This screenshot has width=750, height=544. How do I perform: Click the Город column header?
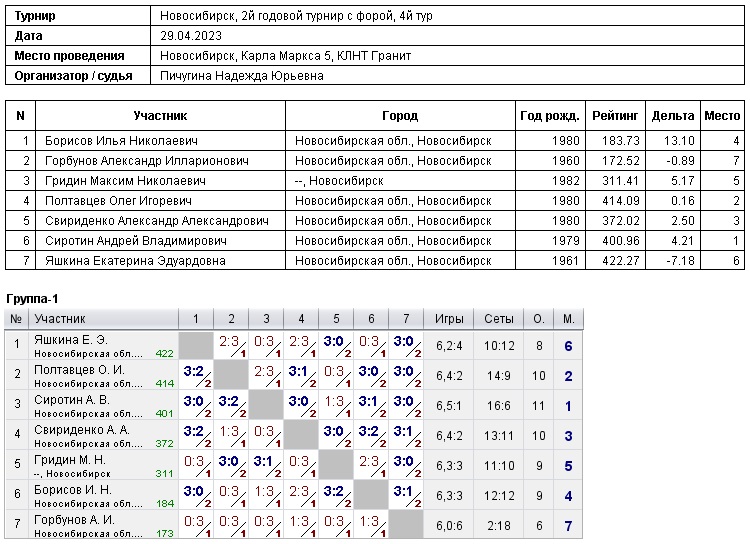click(400, 116)
